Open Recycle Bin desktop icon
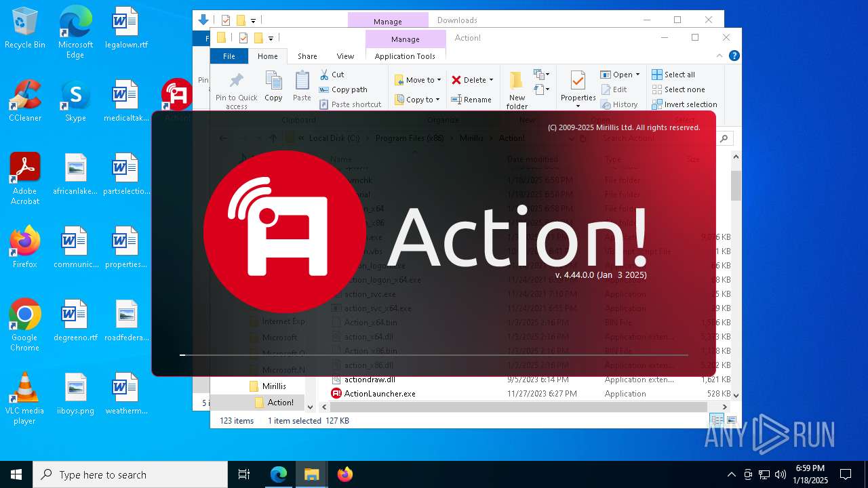This screenshot has width=868, height=488. click(25, 28)
